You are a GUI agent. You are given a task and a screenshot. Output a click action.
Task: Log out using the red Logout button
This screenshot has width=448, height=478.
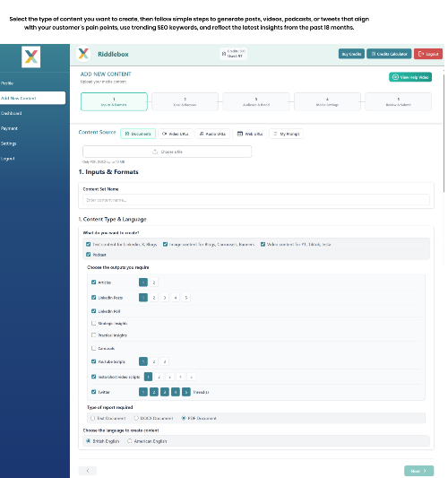coord(428,54)
